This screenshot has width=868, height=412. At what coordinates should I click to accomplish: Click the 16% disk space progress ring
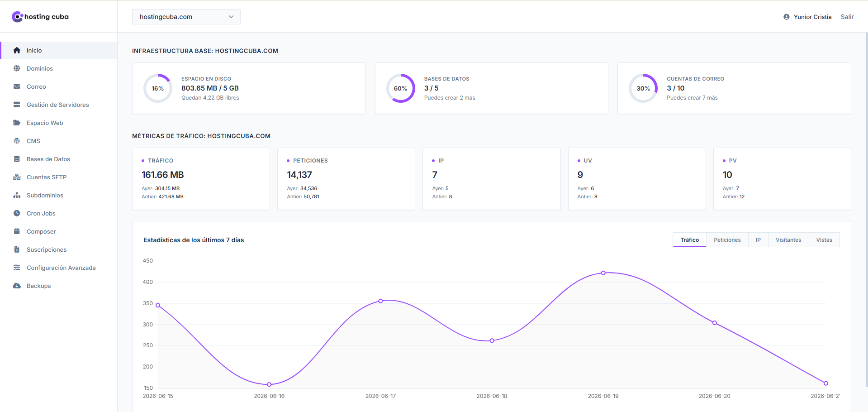click(x=158, y=88)
